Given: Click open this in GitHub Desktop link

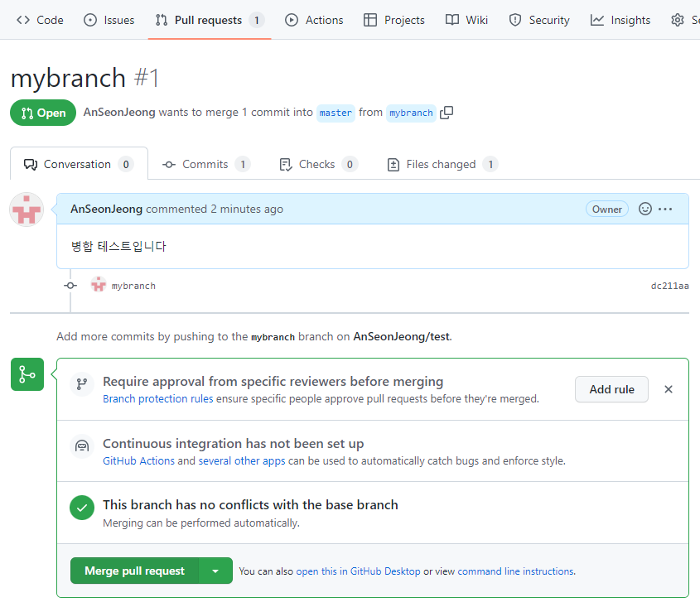Looking at the screenshot, I should point(358,571).
